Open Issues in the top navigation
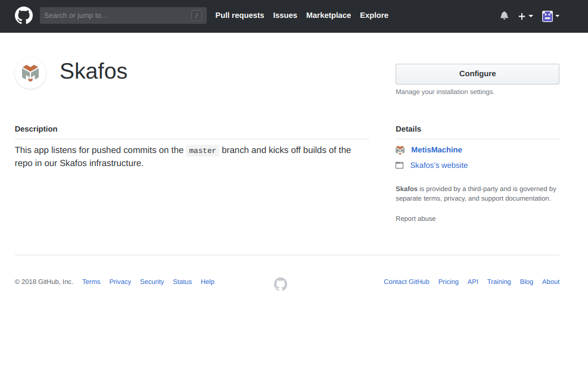Screen dimensions: 588x378 [285, 15]
